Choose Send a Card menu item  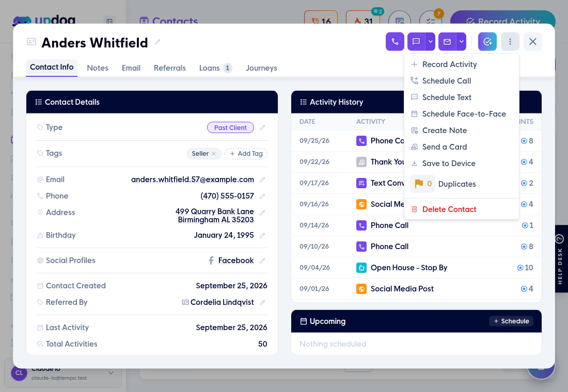point(462,147)
